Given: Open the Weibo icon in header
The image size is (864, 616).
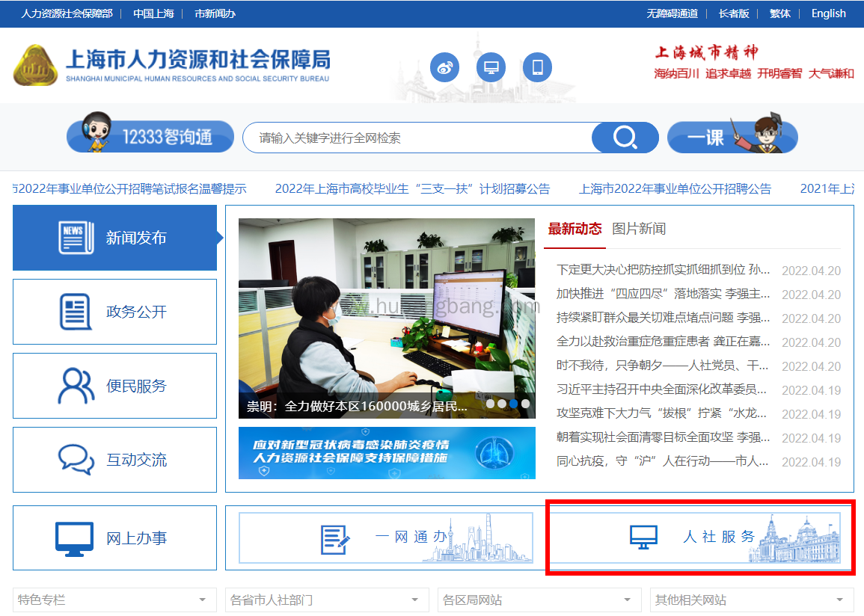Looking at the screenshot, I should 444,68.
